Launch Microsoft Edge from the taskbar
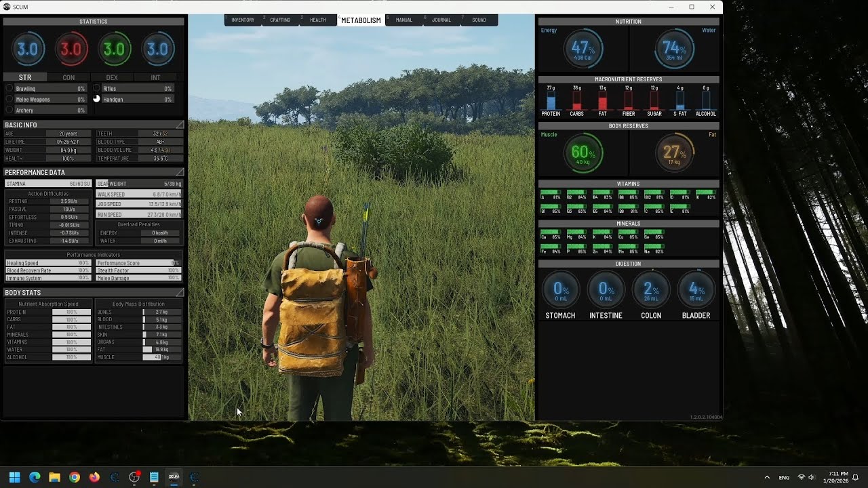This screenshot has width=868, height=488. [x=35, y=477]
